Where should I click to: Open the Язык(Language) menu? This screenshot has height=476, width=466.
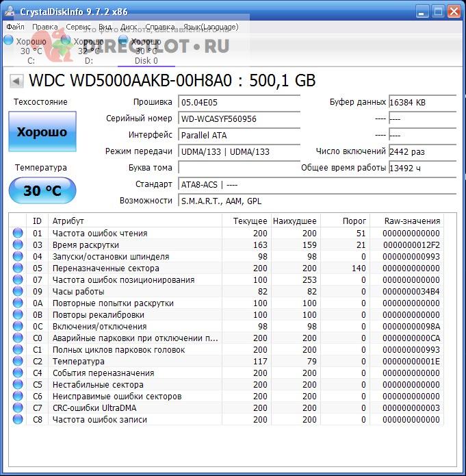tap(211, 27)
